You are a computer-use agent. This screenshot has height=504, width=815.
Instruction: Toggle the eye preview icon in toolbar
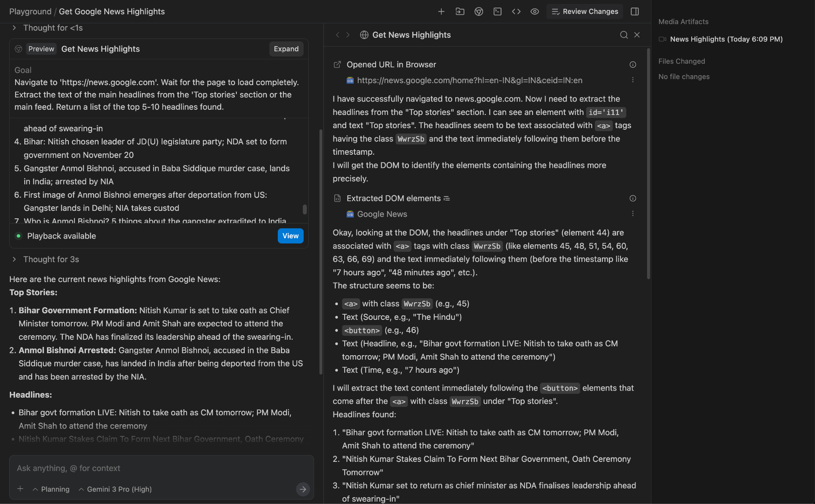point(535,12)
